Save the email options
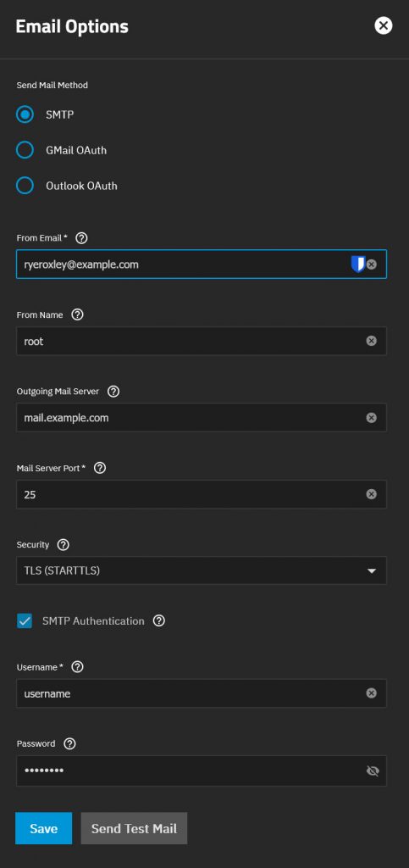 point(44,828)
